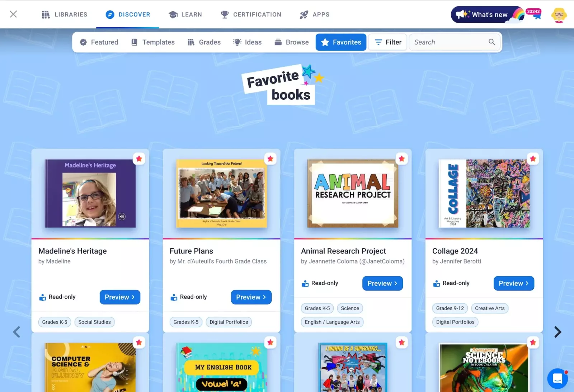
Task: Go to previous page with left chevron
Action: 17,332
